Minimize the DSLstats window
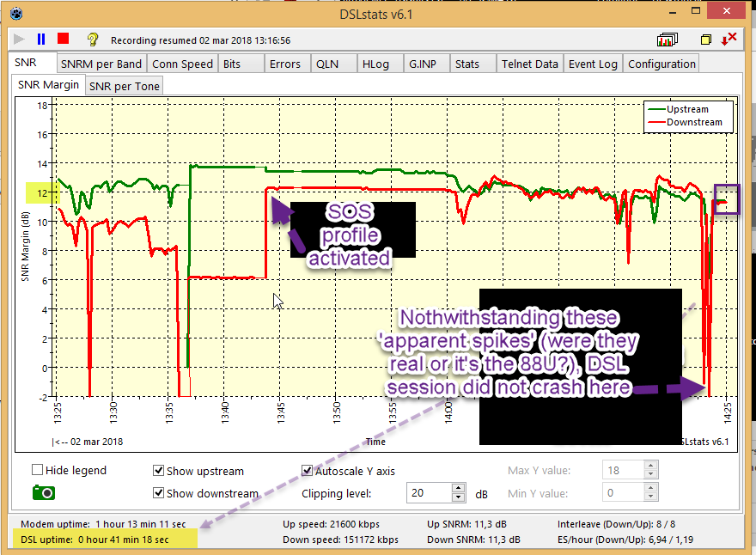756x555 pixels. 673,11
